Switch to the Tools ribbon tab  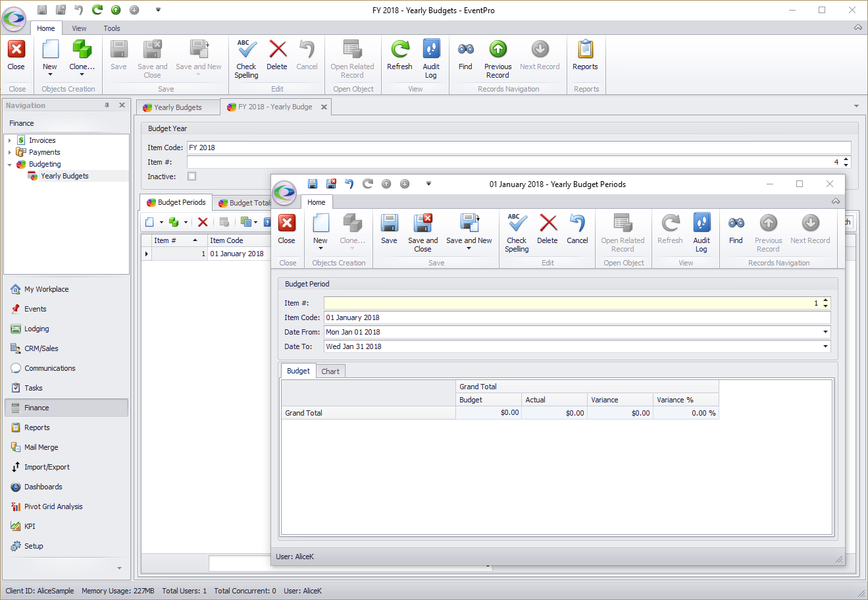click(112, 28)
